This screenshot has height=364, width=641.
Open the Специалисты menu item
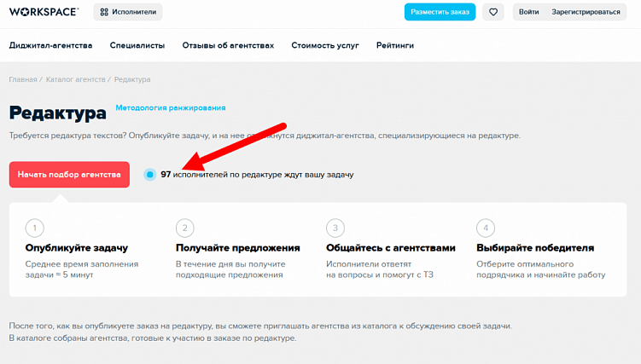pos(137,45)
